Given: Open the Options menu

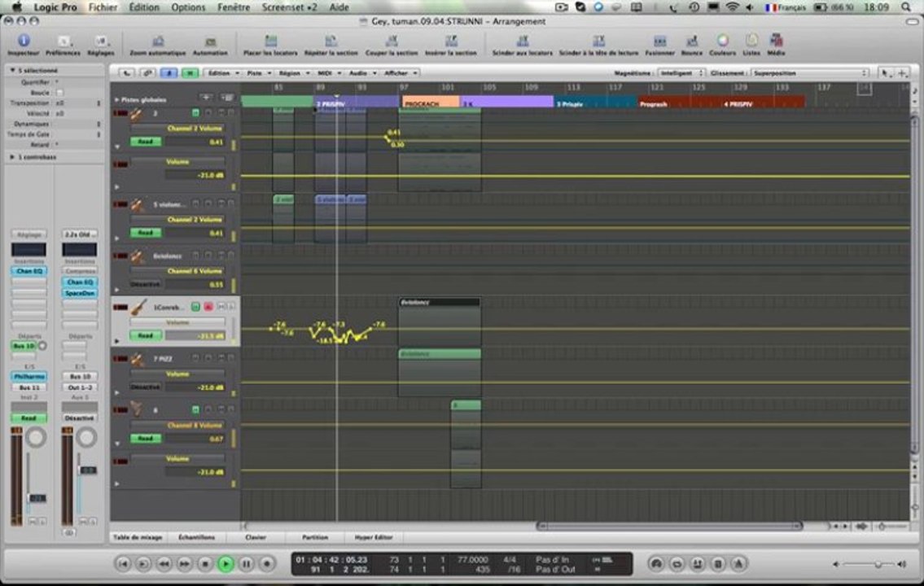Looking at the screenshot, I should (x=188, y=7).
